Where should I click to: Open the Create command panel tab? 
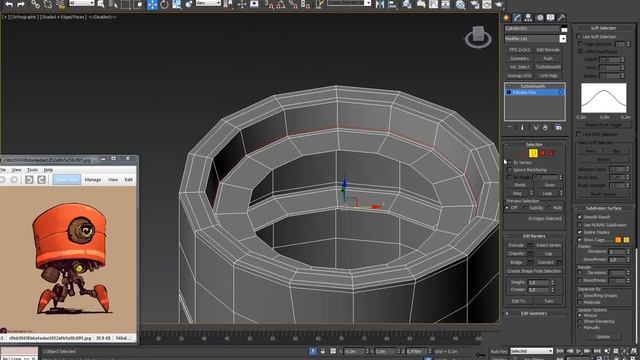507,18
